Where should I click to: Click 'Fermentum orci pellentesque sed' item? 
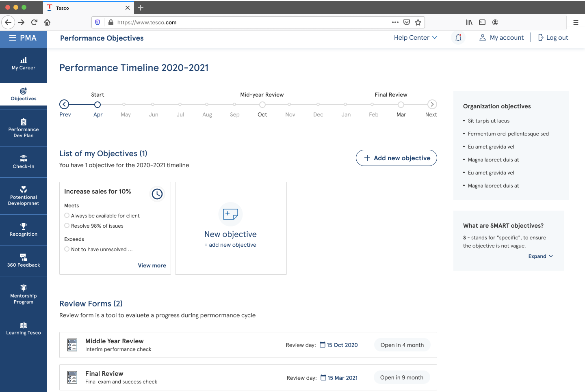point(508,134)
